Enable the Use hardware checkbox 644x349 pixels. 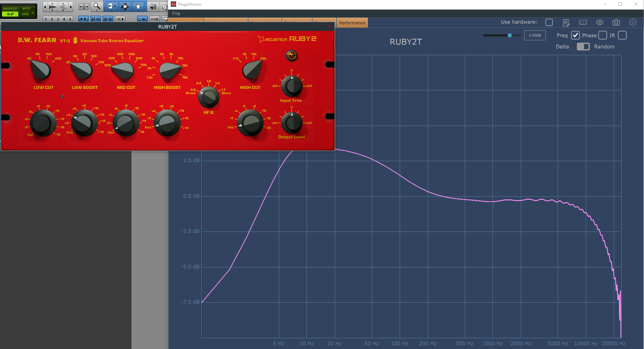[x=549, y=22]
